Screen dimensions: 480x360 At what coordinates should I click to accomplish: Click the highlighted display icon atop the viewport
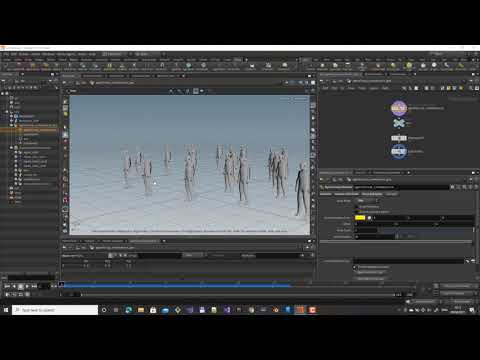pos(196,91)
